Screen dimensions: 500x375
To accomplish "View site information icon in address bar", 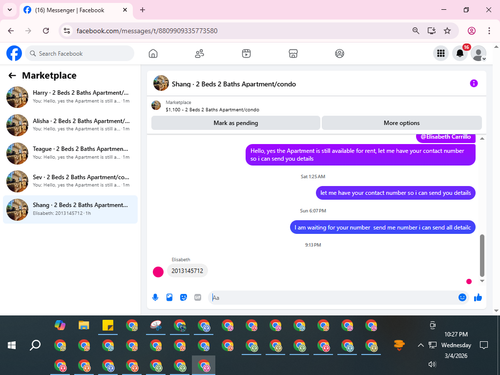I will point(67,31).
